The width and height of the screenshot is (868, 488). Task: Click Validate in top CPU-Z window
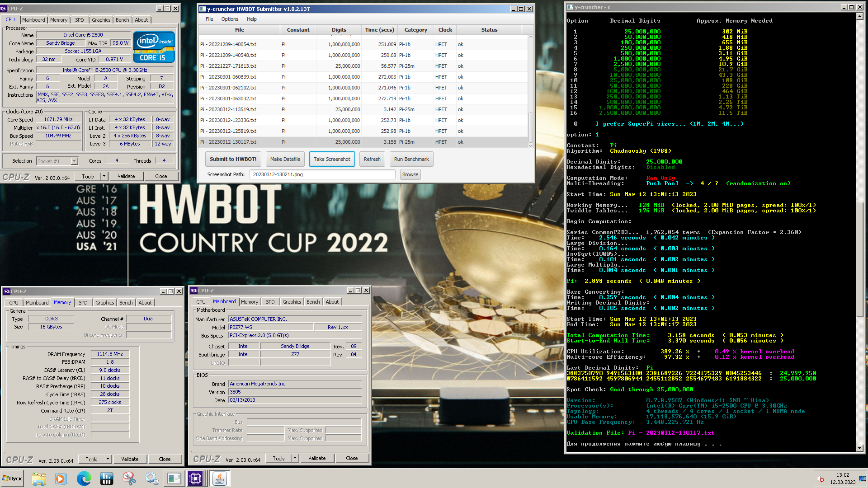(x=126, y=176)
